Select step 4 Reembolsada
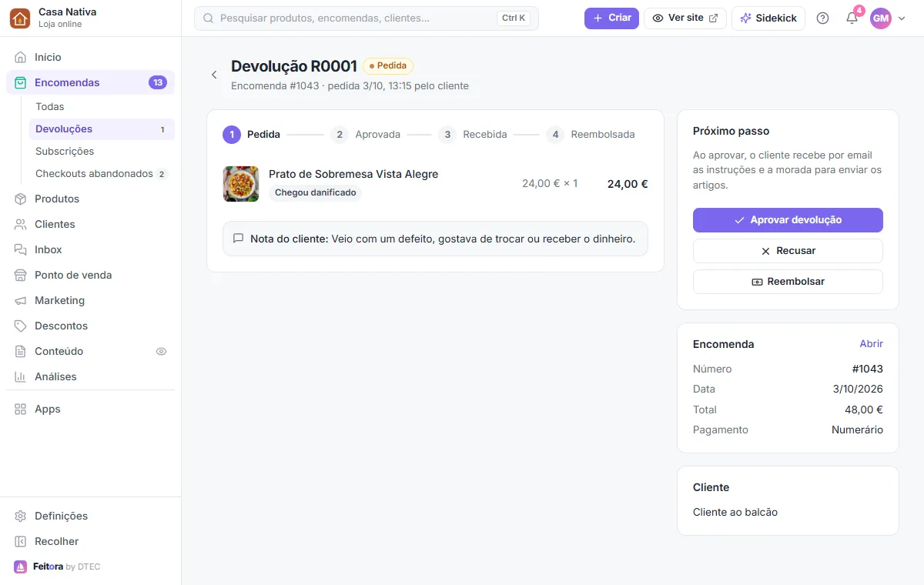Image resolution: width=924 pixels, height=585 pixels. tap(591, 135)
